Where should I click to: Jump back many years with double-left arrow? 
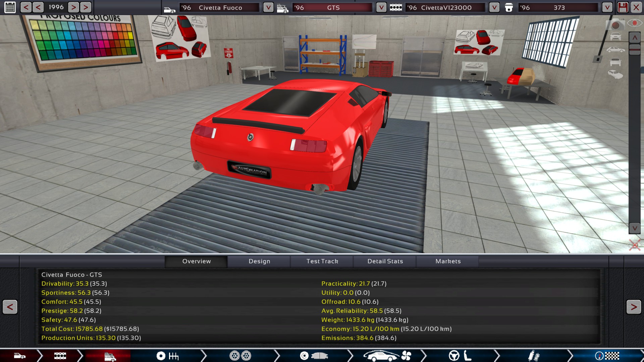tap(26, 7)
